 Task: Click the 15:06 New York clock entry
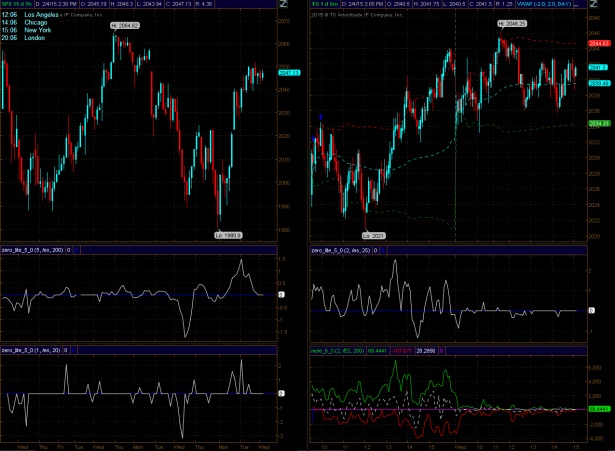click(26, 30)
